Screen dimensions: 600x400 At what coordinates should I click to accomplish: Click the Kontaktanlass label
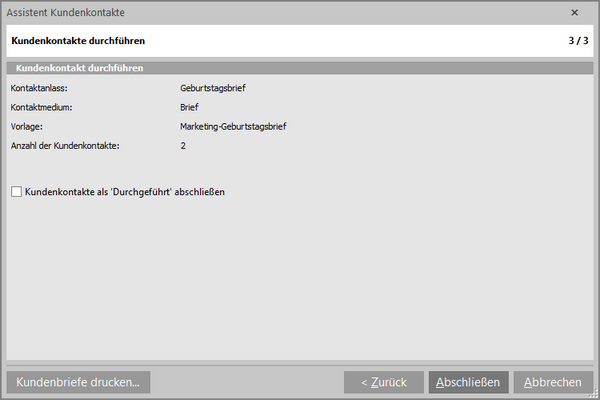[38, 88]
